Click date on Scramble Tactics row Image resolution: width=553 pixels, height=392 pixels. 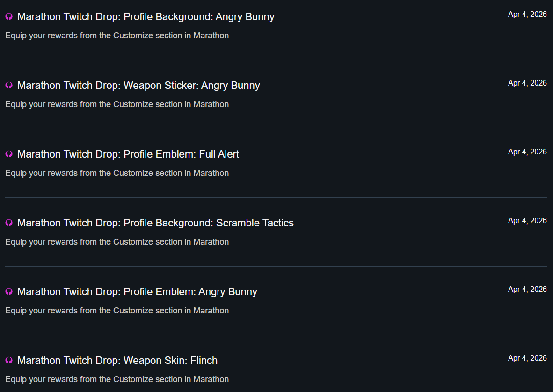pyautogui.click(x=527, y=221)
